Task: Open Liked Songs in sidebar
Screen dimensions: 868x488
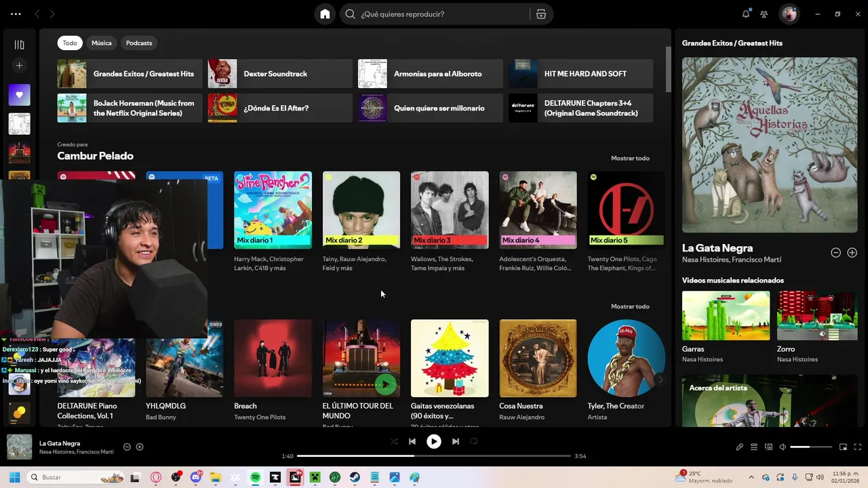Action: [19, 95]
